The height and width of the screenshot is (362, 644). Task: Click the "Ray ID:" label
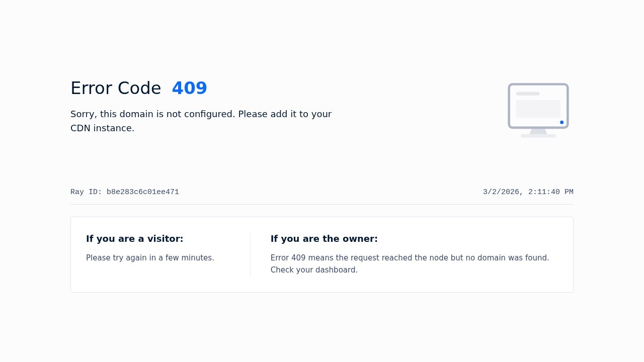click(86, 192)
